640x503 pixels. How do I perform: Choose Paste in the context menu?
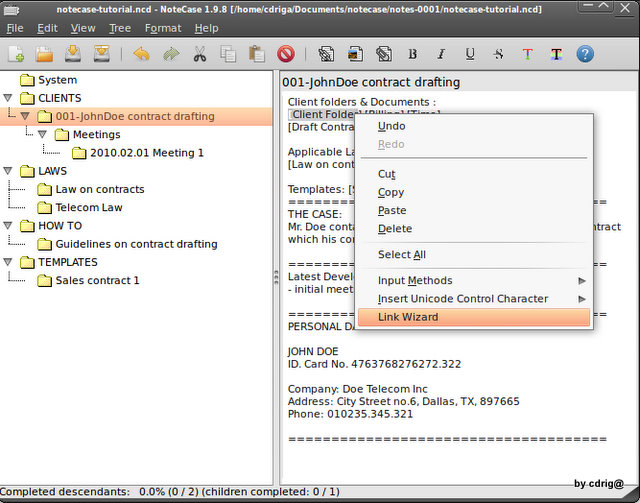[x=474, y=211]
